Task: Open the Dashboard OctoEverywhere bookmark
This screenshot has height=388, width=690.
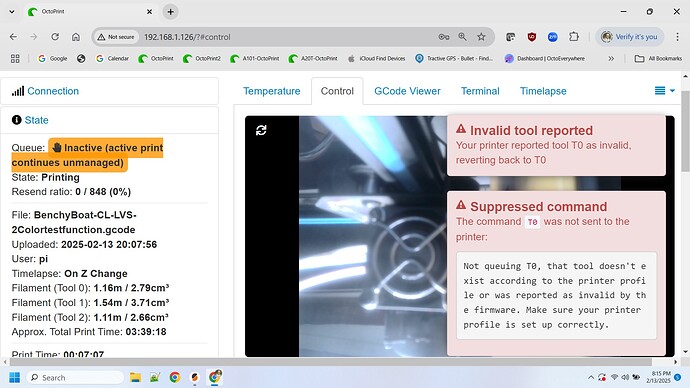Action: [545, 59]
